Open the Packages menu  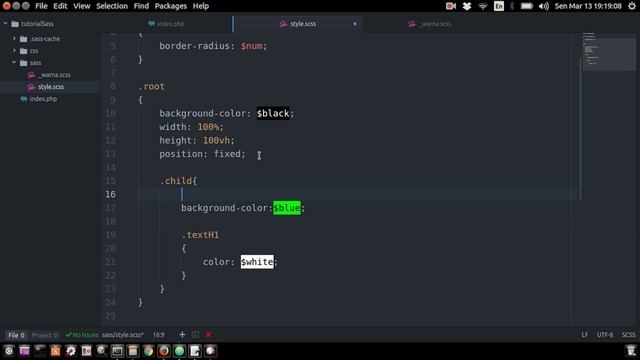click(171, 6)
